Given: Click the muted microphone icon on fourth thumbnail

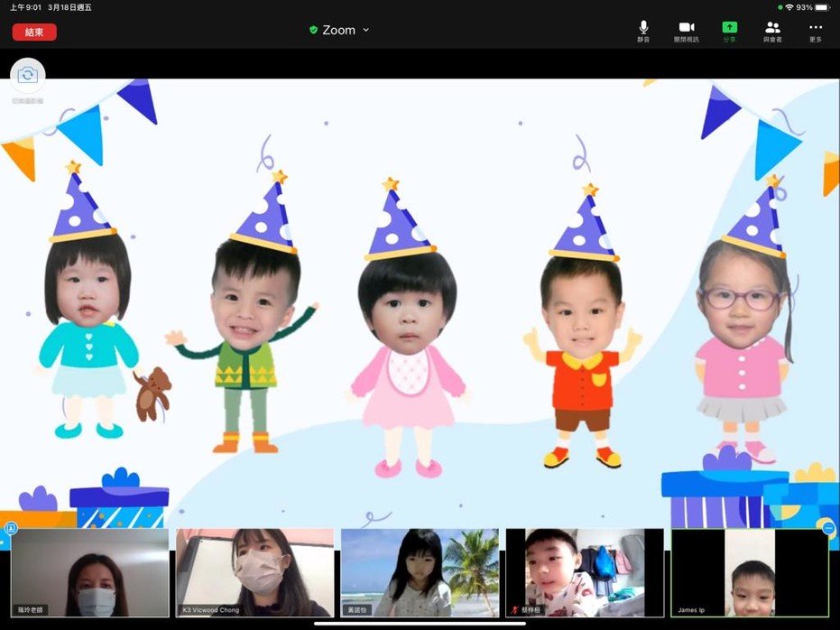Looking at the screenshot, I should click(x=514, y=610).
